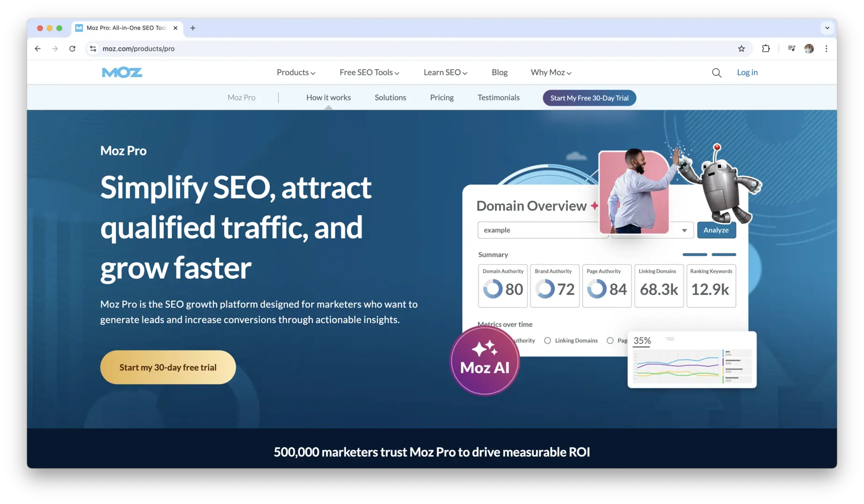The image size is (864, 504).
Task: Close the Moz Pro browser tab
Action: point(175,28)
